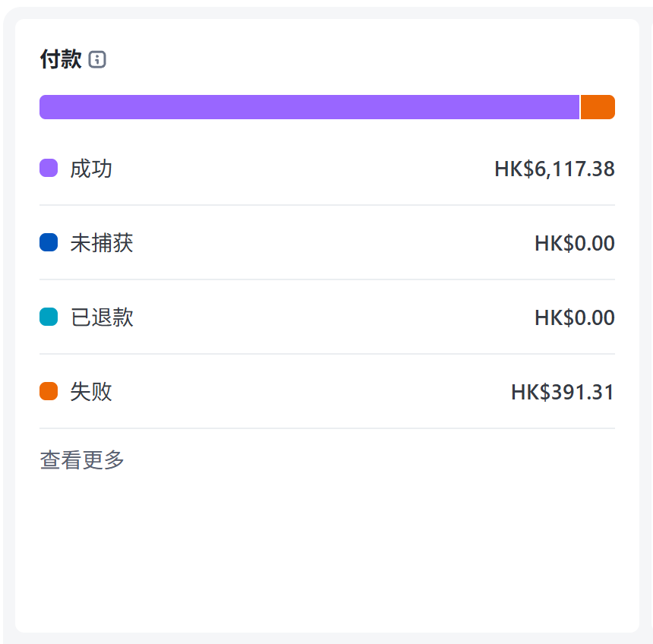Click the separator line beneath the 失败 row

[x=326, y=428]
